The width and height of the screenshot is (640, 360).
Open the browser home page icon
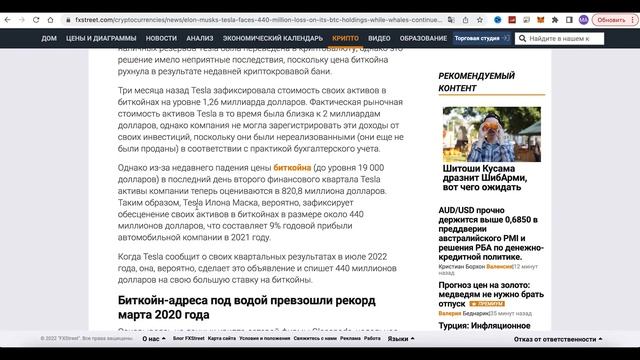tap(50, 20)
